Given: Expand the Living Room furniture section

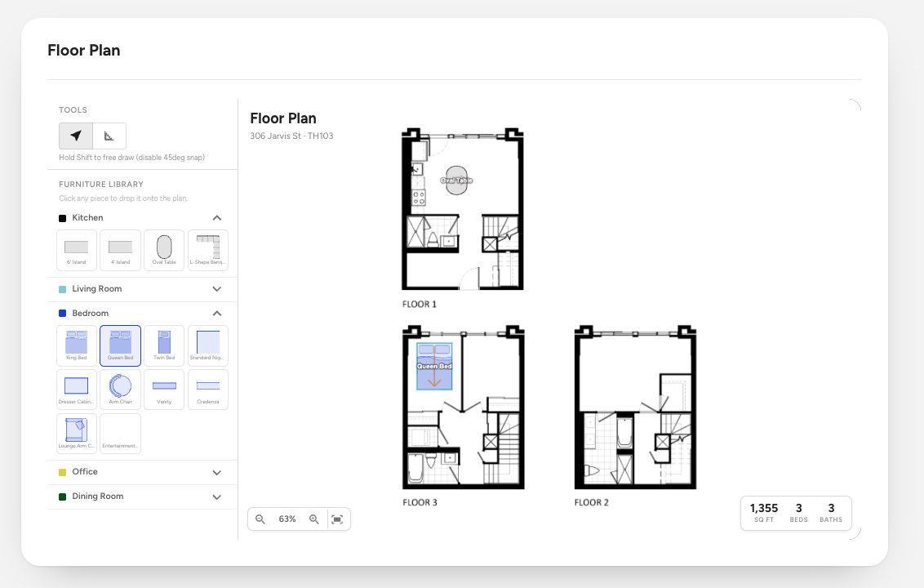Looking at the screenshot, I should click(x=217, y=289).
